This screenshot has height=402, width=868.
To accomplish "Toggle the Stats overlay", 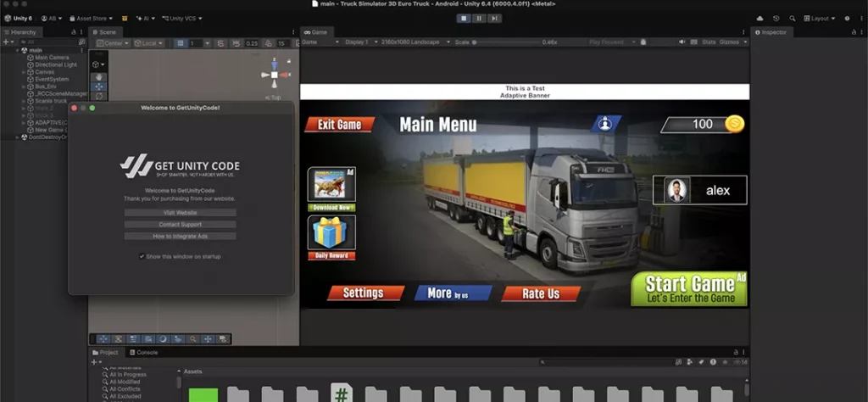I will (x=709, y=42).
